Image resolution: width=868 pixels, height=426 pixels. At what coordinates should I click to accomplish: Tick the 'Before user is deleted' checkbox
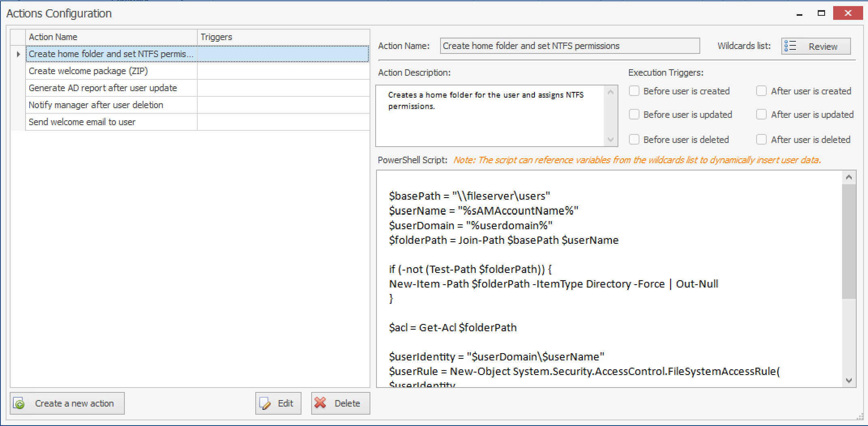click(x=634, y=140)
